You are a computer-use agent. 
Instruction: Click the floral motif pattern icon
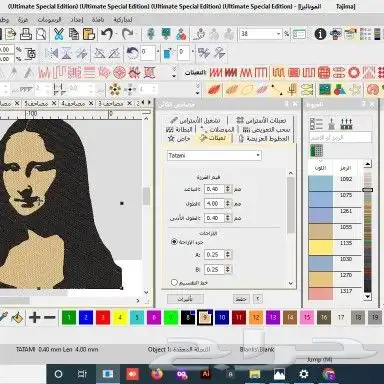115,89
